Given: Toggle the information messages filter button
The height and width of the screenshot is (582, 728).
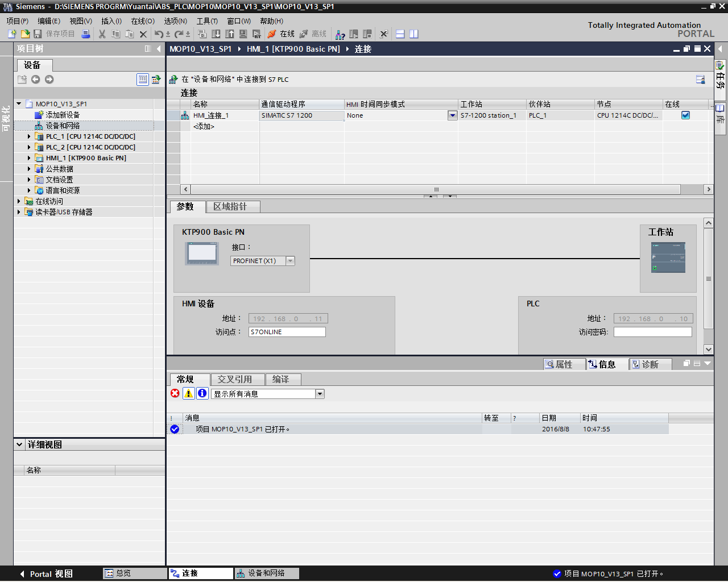Looking at the screenshot, I should [202, 393].
